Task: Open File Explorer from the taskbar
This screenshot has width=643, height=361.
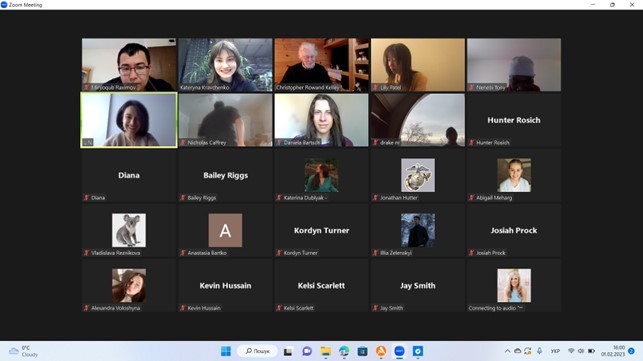Action: 326,351
